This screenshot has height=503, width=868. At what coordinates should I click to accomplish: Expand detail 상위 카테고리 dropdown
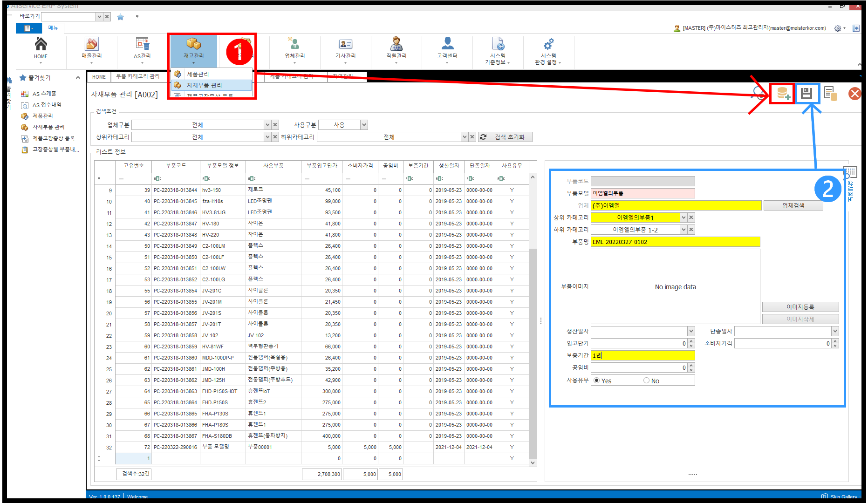pyautogui.click(x=683, y=218)
